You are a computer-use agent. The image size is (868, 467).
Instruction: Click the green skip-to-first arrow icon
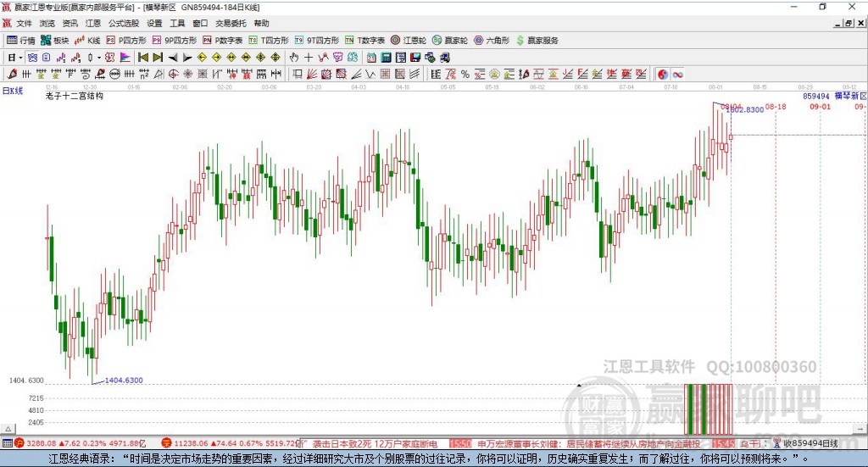143,58
